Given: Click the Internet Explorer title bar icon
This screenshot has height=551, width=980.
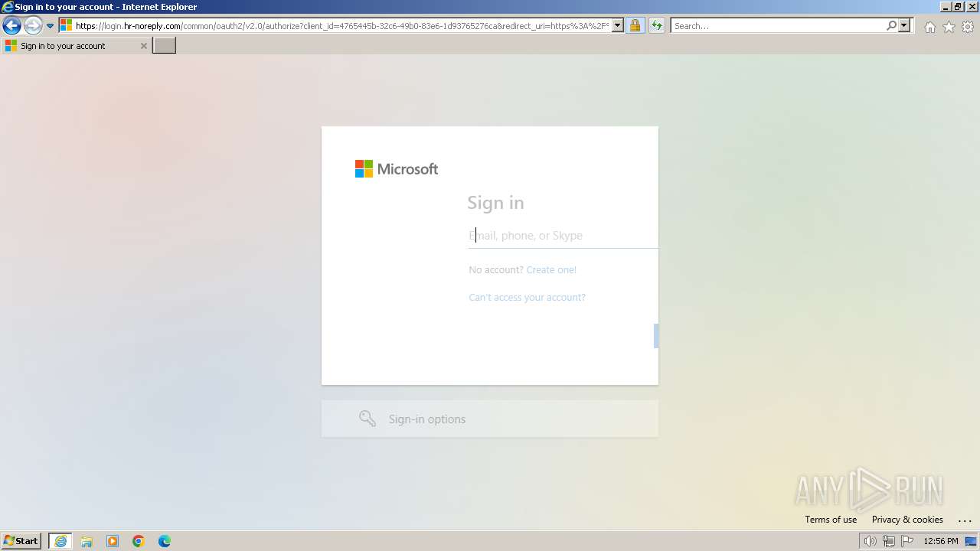Looking at the screenshot, I should [8, 7].
